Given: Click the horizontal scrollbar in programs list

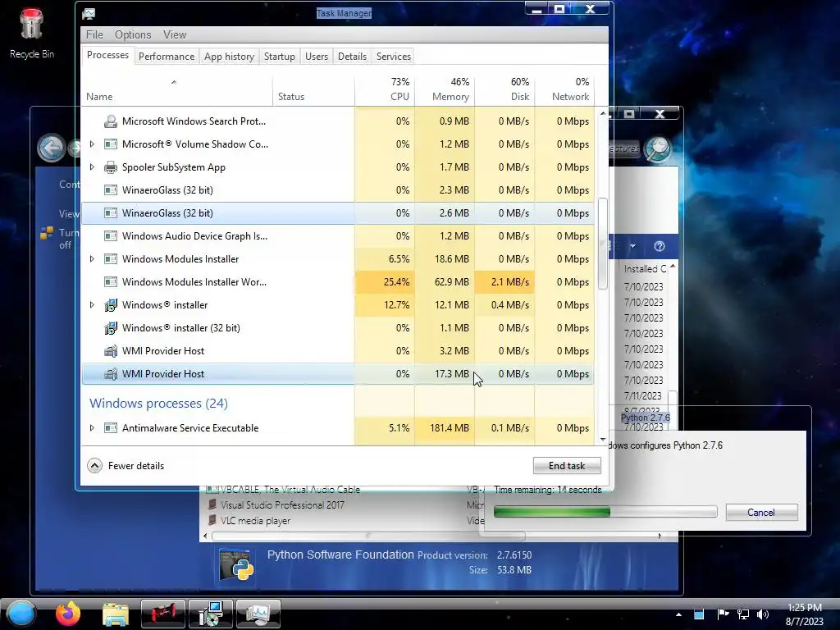Looking at the screenshot, I should [x=368, y=536].
